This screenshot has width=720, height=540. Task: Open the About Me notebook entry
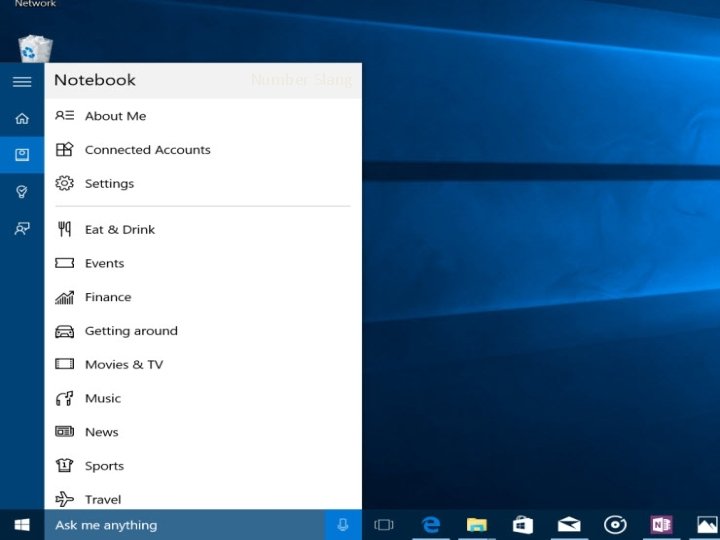point(115,116)
